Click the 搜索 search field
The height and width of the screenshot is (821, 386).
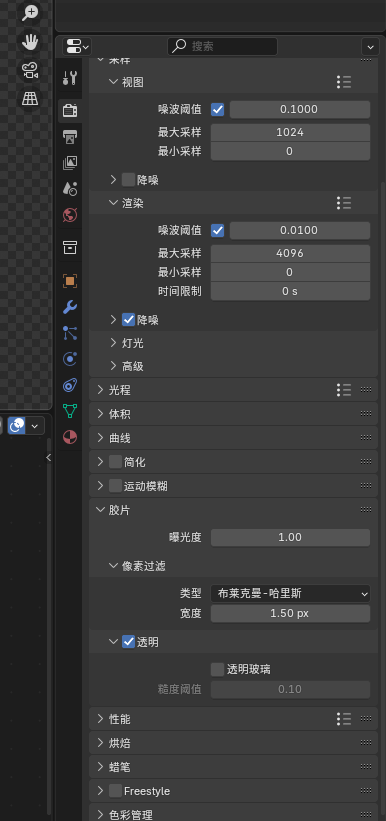[x=222, y=47]
